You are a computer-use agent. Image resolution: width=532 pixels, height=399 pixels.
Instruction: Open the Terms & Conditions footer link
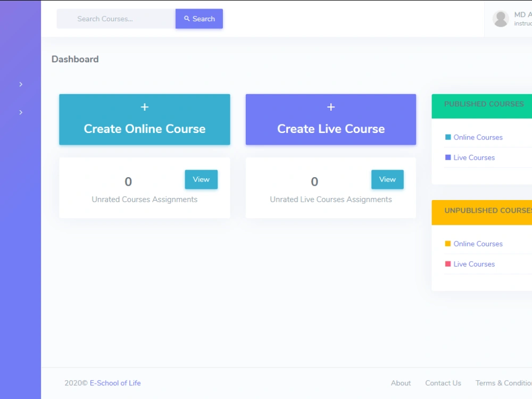(x=503, y=383)
